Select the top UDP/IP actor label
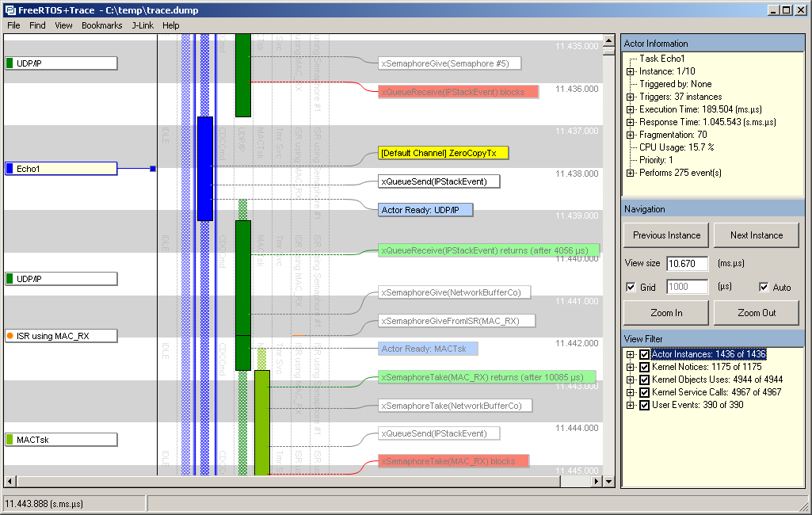The height and width of the screenshot is (515, 812). 61,63
